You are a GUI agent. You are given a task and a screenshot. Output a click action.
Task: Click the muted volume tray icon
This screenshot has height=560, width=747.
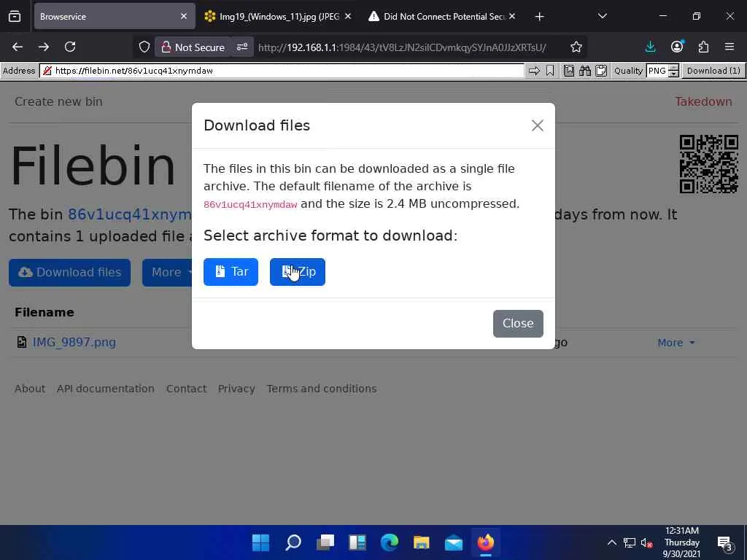click(x=646, y=542)
